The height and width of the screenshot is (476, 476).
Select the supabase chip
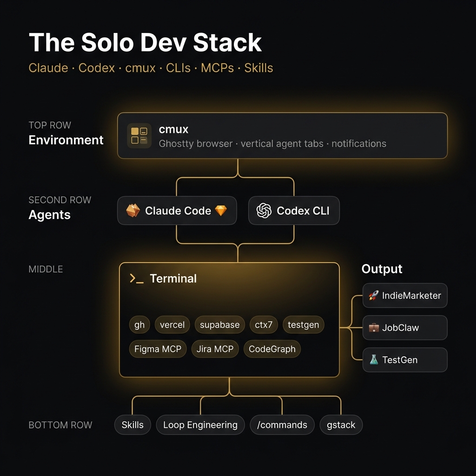(220, 324)
